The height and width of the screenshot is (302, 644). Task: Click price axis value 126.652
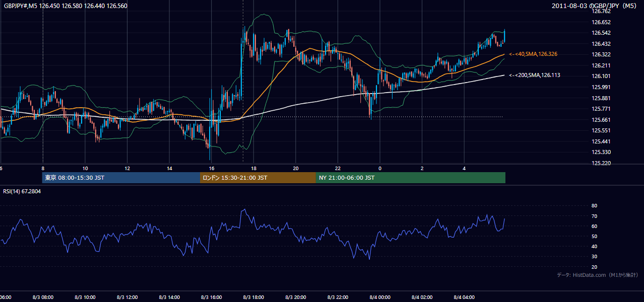tap(601, 22)
